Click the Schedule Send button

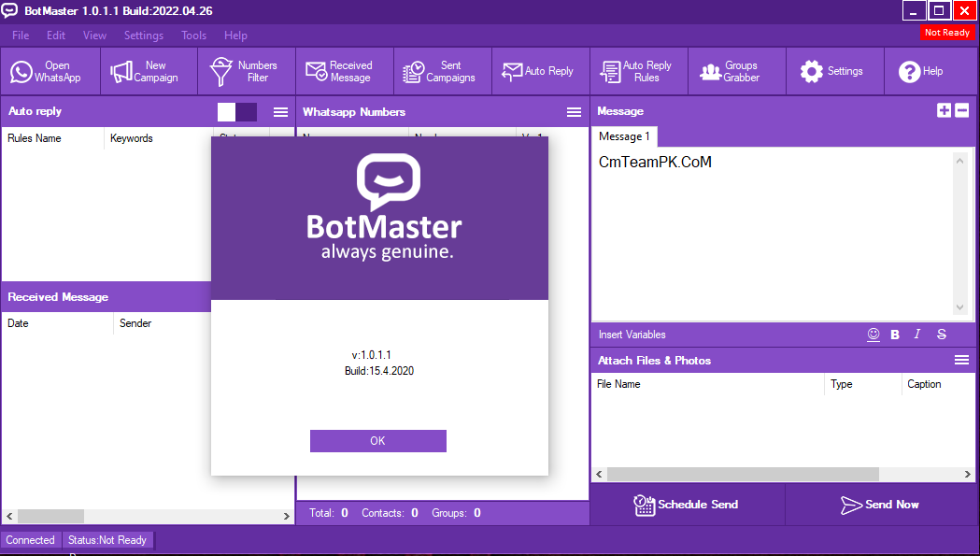click(x=688, y=505)
